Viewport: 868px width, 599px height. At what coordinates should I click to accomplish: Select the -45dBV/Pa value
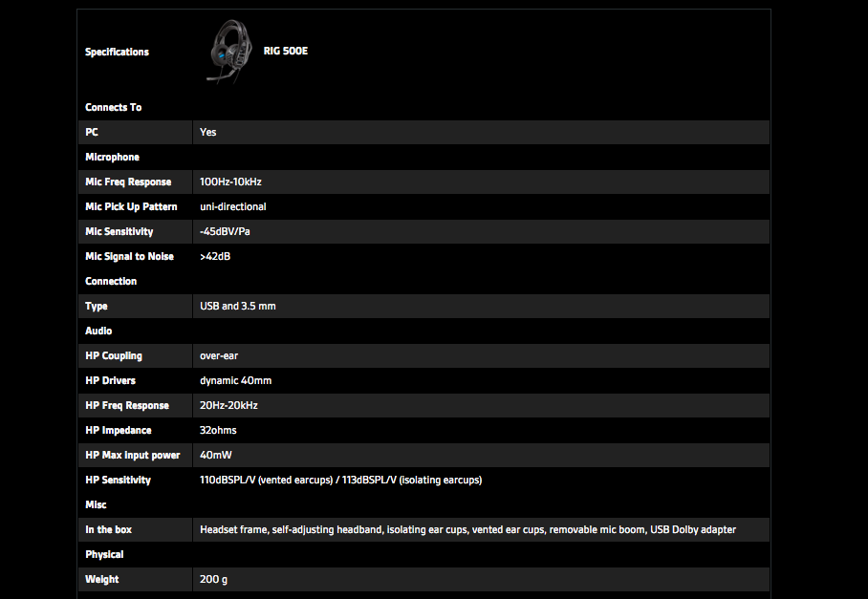pyautogui.click(x=225, y=232)
